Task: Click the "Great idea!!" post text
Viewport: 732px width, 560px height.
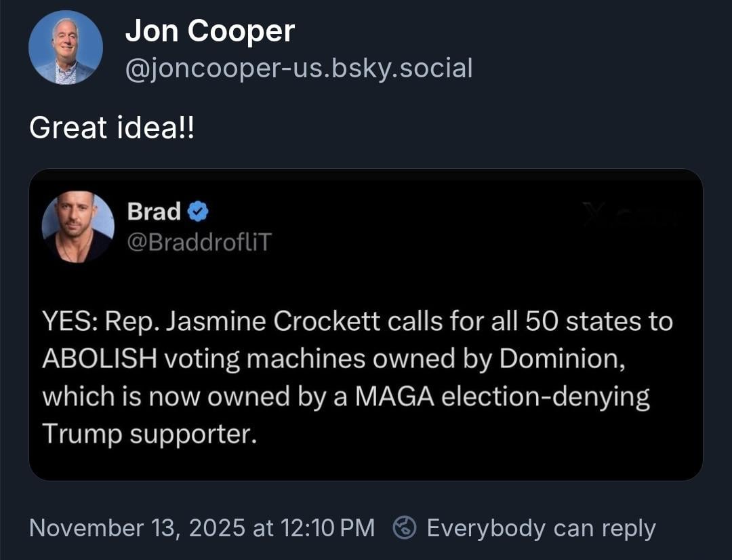Action: point(111,127)
